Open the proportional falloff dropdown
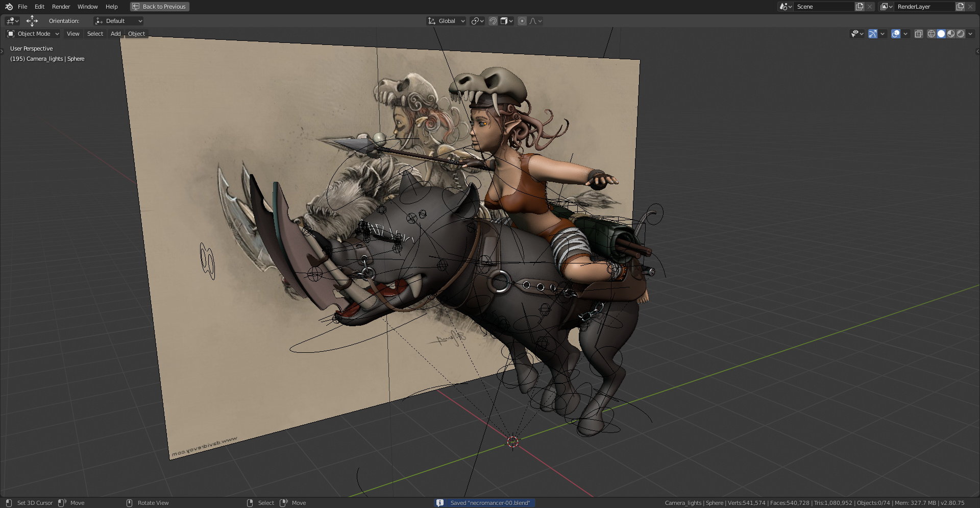 point(535,21)
